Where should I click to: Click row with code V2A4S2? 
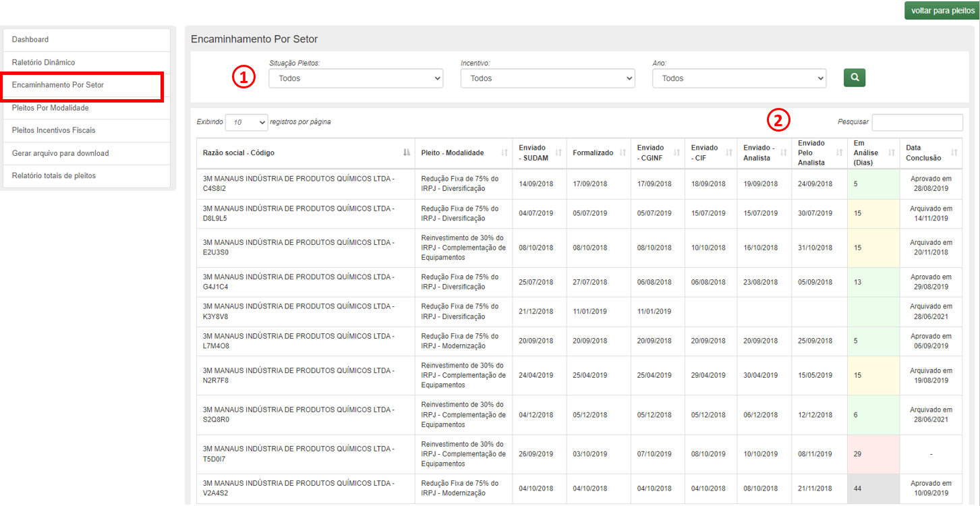pos(579,488)
